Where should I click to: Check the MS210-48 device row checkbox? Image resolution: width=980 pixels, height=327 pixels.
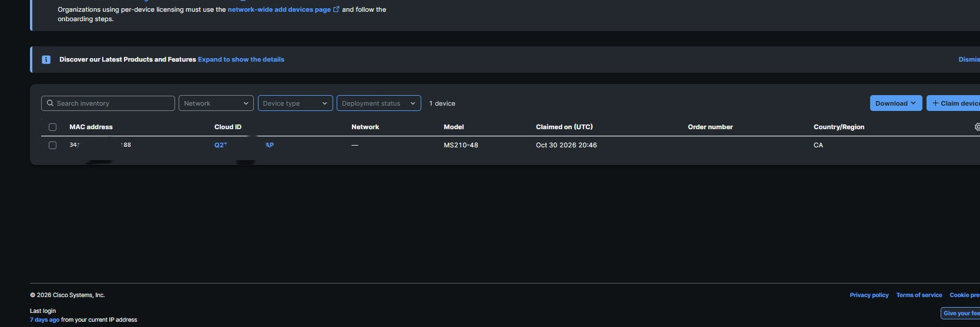[x=52, y=146]
